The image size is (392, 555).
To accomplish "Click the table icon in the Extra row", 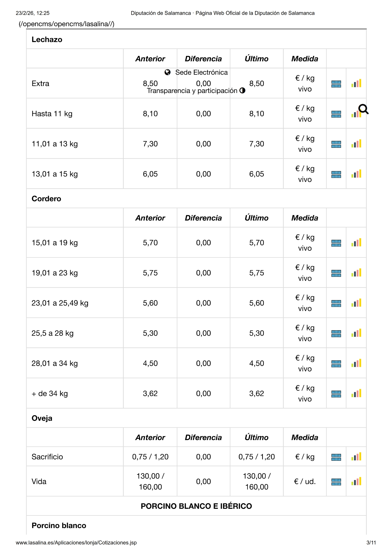I will coord(336,84).
